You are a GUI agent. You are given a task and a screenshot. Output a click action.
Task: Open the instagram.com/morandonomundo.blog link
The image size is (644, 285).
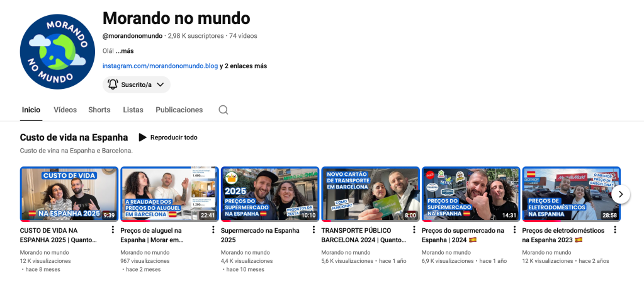click(x=160, y=66)
